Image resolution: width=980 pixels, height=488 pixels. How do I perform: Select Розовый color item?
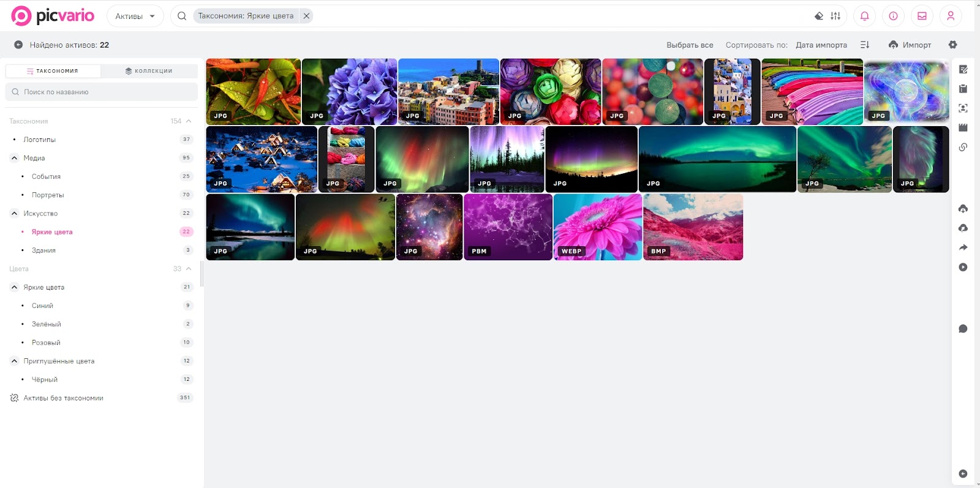point(46,343)
